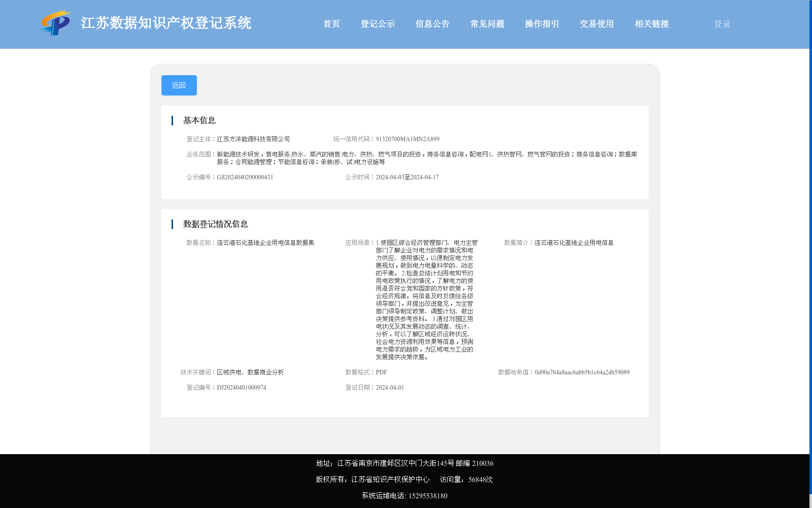Screen dimensions: 812x508
Task: Select publication period 2024-04-03至2024-04-17
Action: pyautogui.click(x=407, y=177)
